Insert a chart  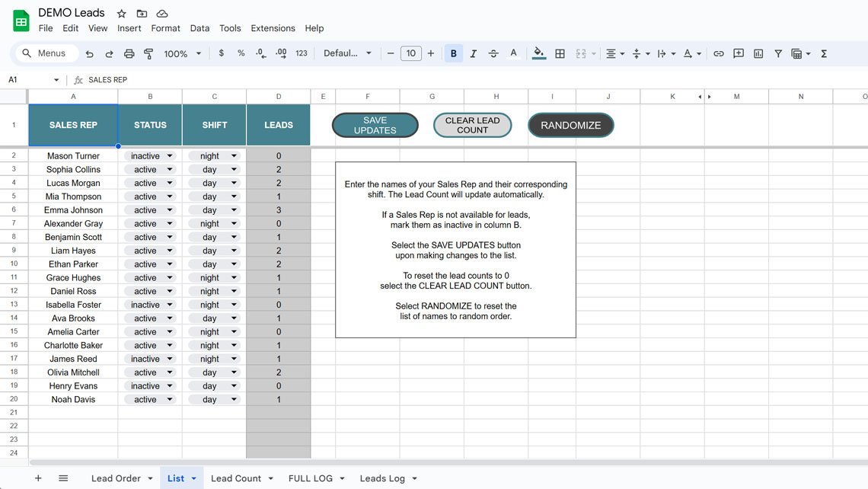tap(758, 54)
